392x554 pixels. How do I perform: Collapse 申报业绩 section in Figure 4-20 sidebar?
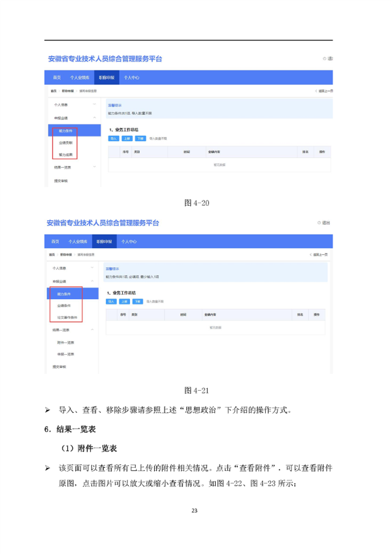coord(93,118)
